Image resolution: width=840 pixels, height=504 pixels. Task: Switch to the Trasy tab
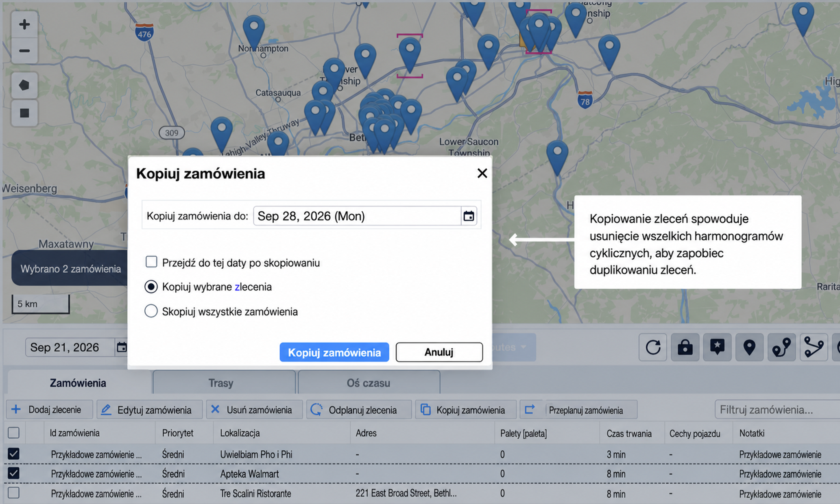click(224, 382)
